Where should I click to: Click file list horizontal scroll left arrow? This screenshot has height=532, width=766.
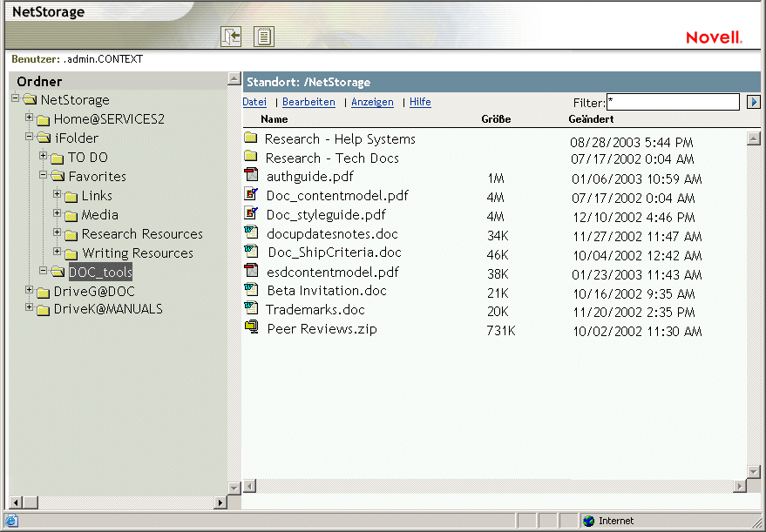point(249,486)
